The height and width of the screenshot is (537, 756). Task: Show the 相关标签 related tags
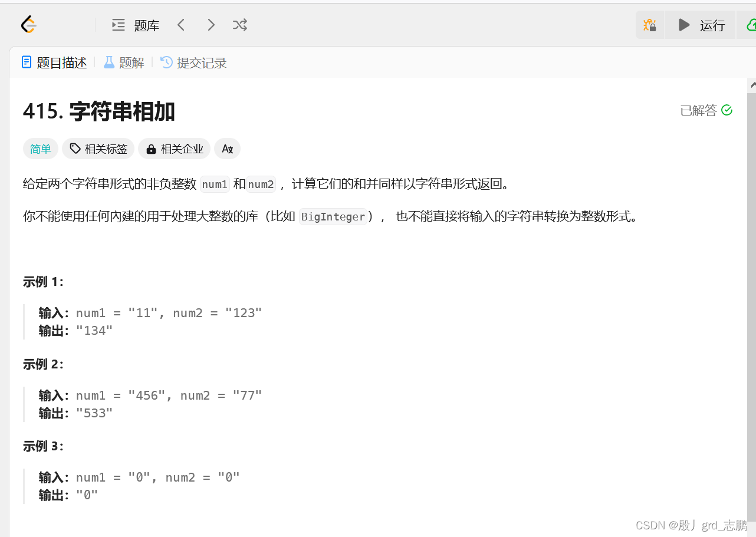point(98,149)
